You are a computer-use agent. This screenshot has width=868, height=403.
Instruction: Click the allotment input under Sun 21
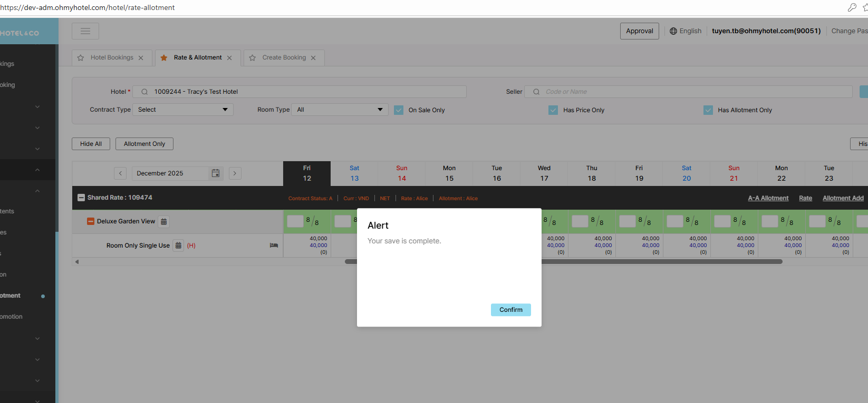(722, 221)
